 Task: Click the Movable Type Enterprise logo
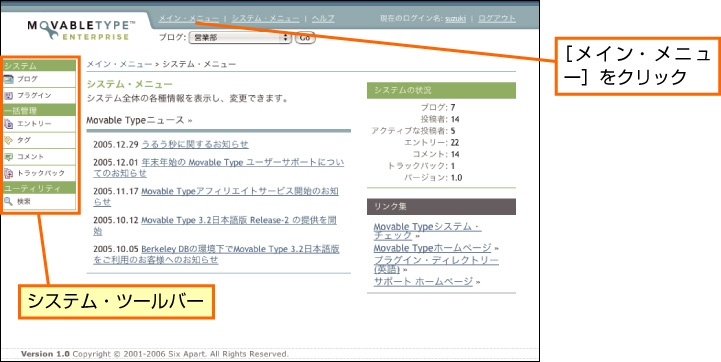[x=81, y=30]
